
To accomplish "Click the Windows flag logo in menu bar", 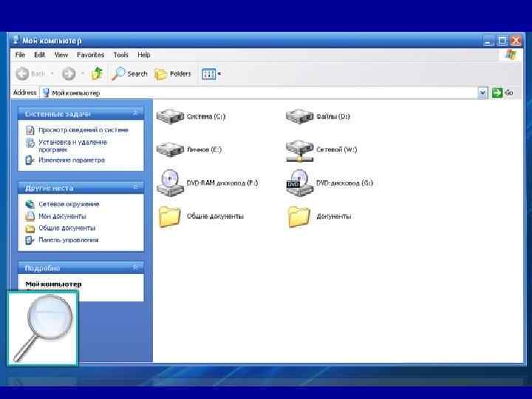I will pos(511,55).
